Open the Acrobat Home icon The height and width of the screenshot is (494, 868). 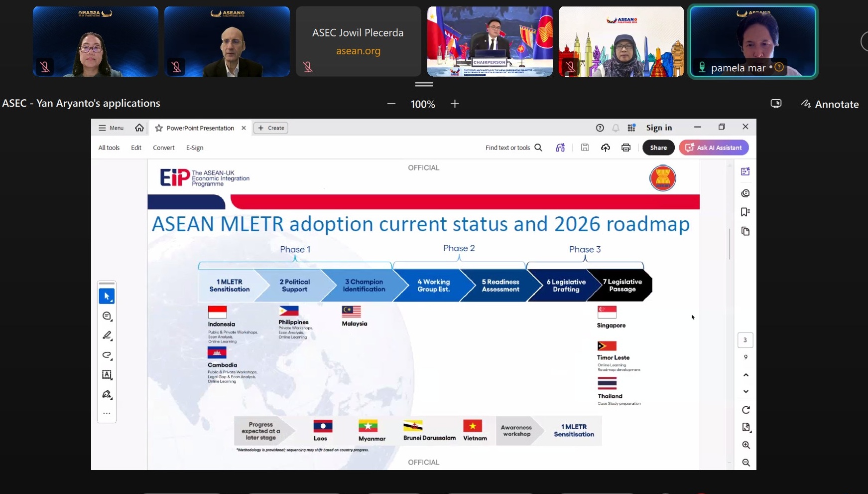point(139,128)
